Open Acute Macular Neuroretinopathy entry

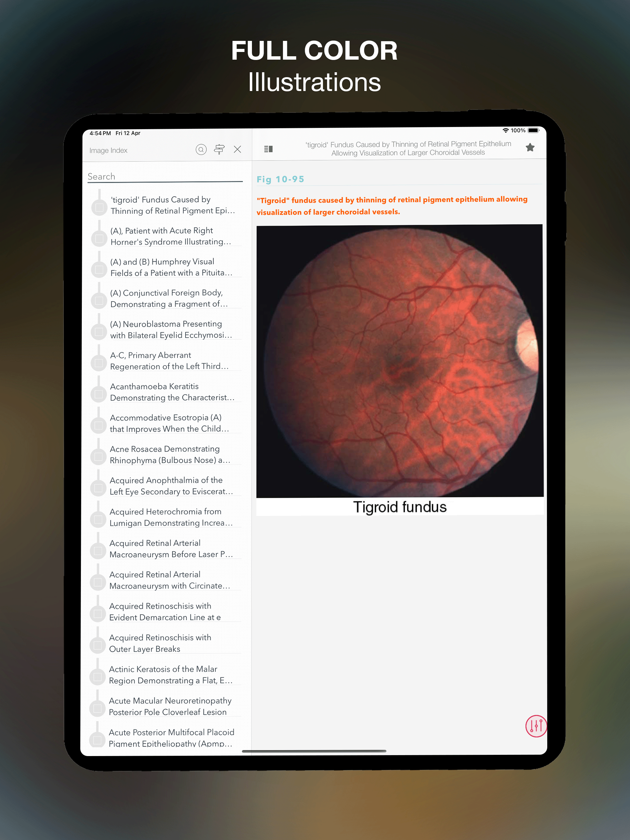coord(166,706)
